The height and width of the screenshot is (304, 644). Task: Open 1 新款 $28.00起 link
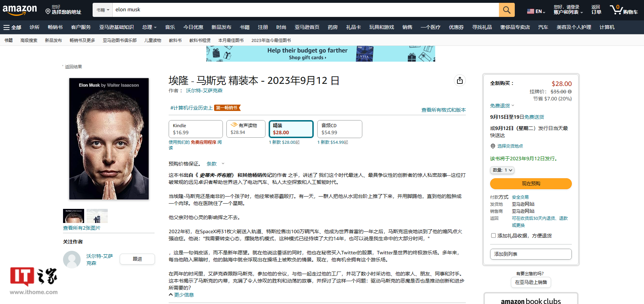(x=285, y=142)
